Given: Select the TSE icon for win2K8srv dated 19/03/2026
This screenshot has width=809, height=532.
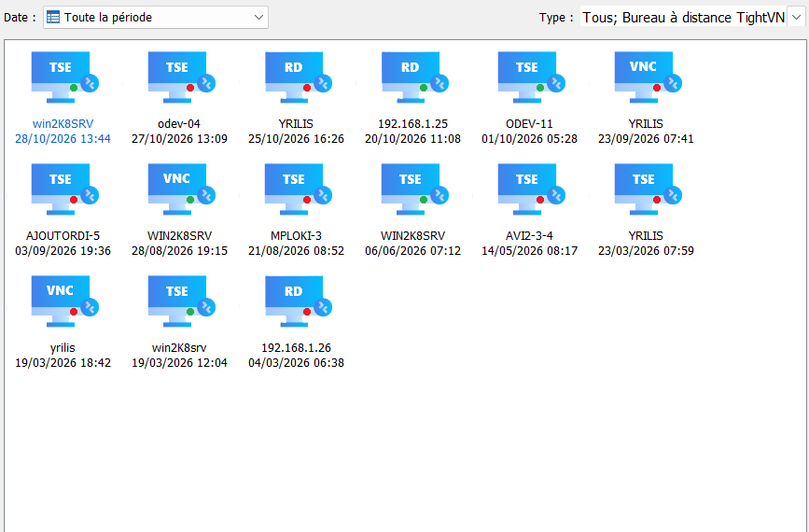Looking at the screenshot, I should click(181, 301).
